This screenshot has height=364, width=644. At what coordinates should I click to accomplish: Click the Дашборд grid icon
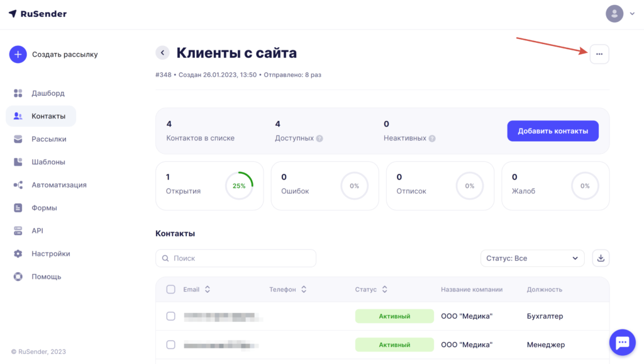[18, 93]
